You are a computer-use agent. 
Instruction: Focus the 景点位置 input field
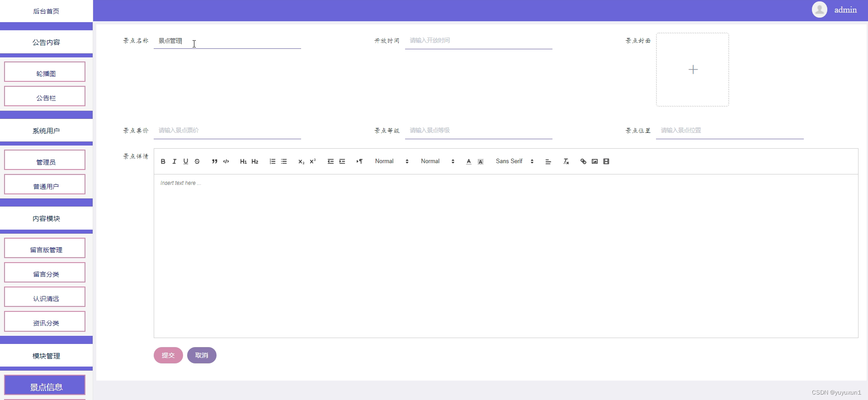pos(730,131)
